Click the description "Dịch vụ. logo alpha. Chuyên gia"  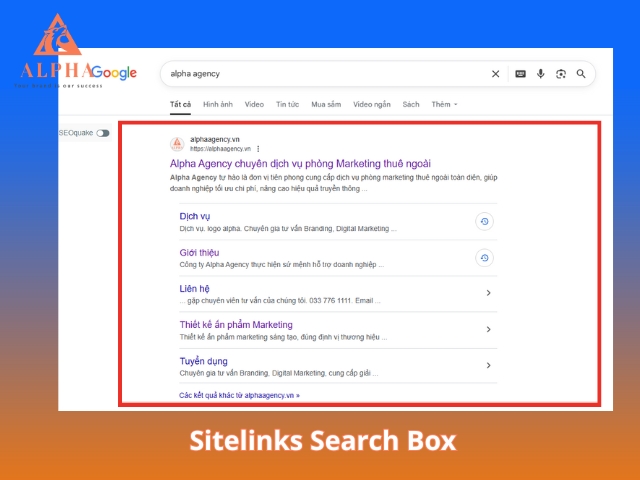coord(288,229)
